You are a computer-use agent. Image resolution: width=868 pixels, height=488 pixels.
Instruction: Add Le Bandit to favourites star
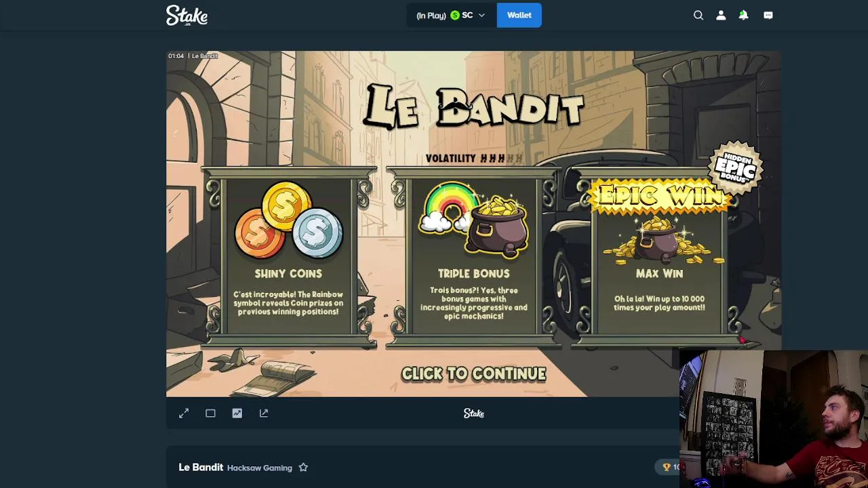tap(303, 467)
